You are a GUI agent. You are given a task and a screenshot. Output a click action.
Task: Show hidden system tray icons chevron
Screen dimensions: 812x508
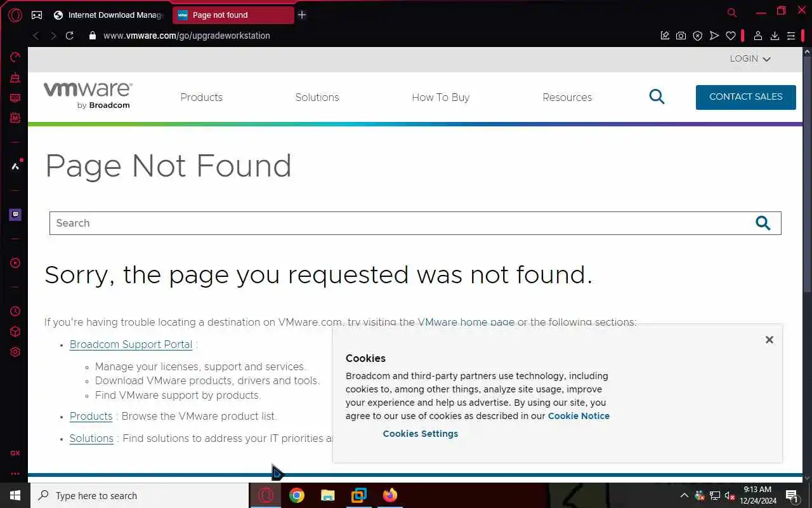[x=684, y=495]
